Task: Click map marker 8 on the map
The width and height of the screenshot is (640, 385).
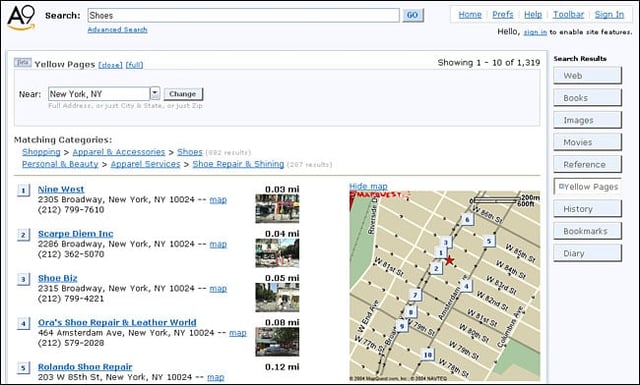Action: click(x=411, y=312)
